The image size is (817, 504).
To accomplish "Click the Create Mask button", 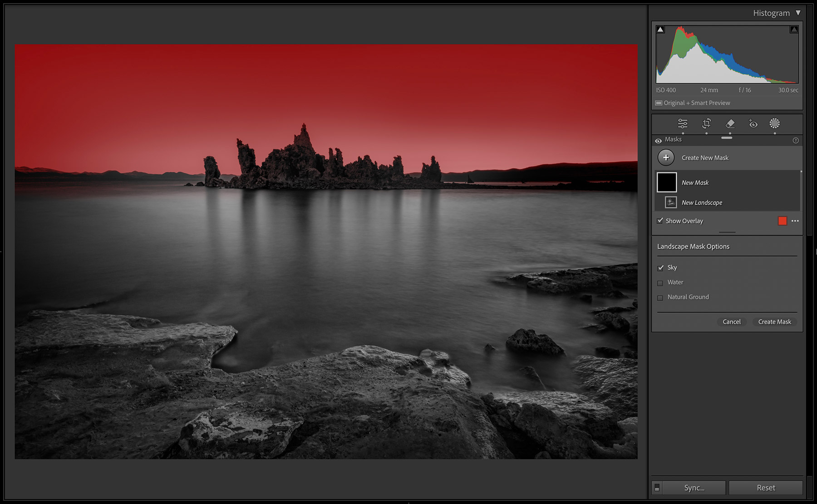I will pos(775,322).
